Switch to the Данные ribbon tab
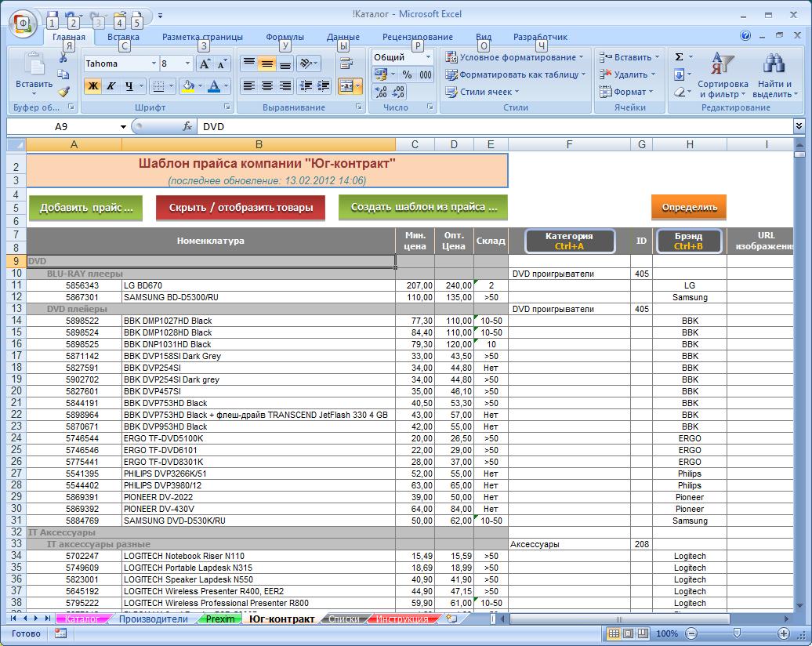 343,37
